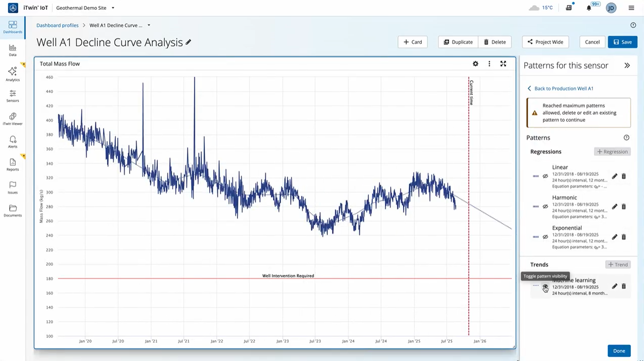Click the Patterns help question icon
The image size is (644, 361).
[626, 138]
